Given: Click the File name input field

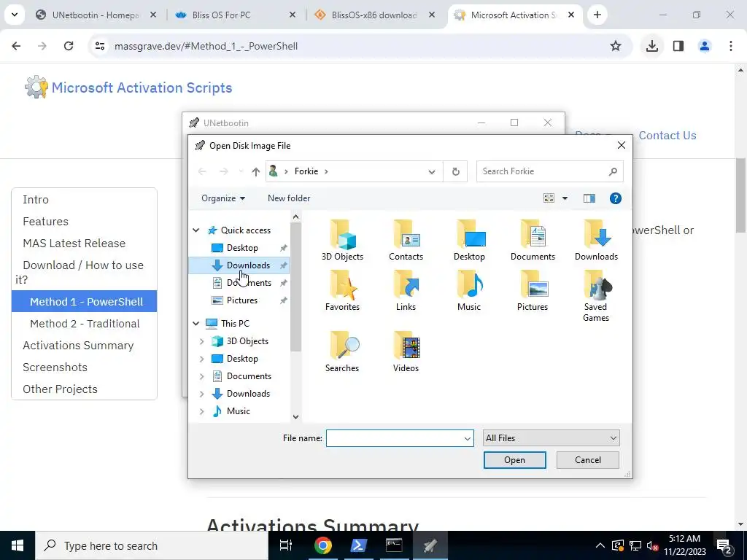Looking at the screenshot, I should pyautogui.click(x=400, y=438).
